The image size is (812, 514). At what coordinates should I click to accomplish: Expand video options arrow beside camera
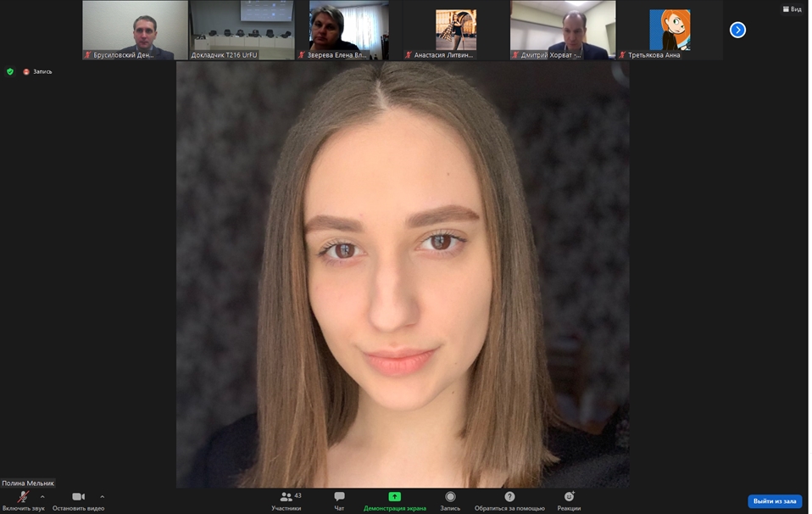(x=102, y=497)
